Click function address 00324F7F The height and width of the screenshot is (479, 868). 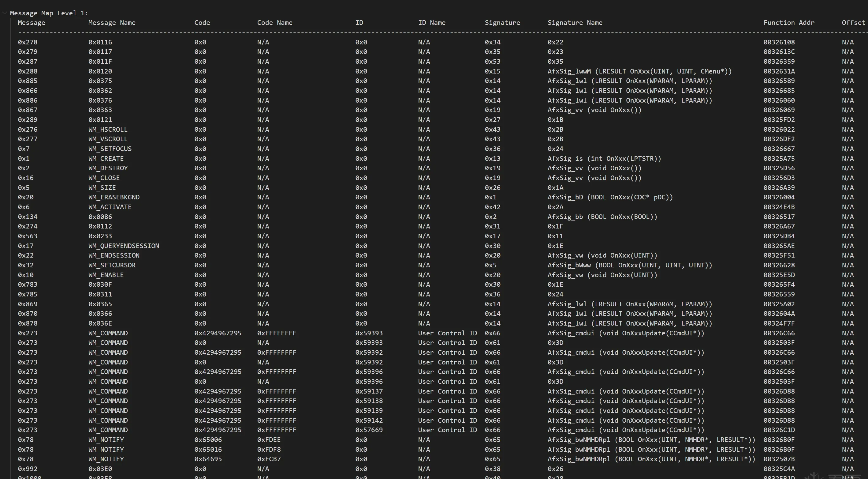click(x=779, y=323)
